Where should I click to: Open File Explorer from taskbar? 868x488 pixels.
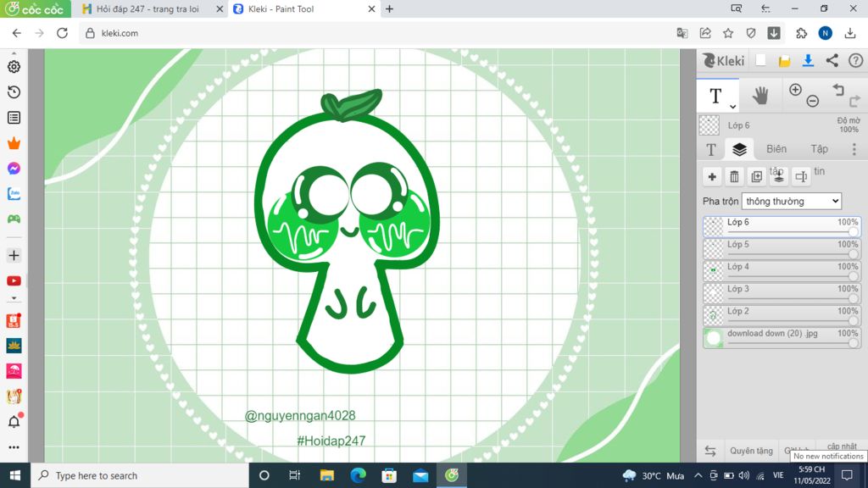click(x=326, y=475)
